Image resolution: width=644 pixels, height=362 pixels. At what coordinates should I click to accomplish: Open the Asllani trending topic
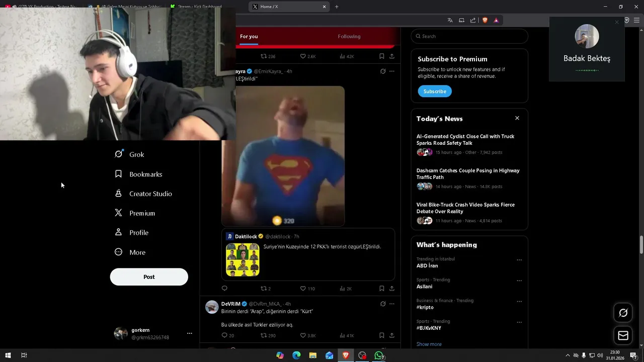424,287
